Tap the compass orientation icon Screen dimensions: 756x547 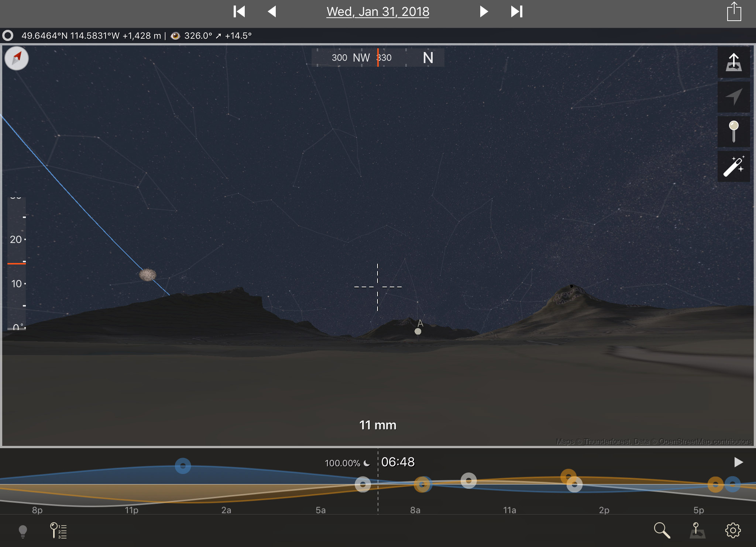point(17,58)
